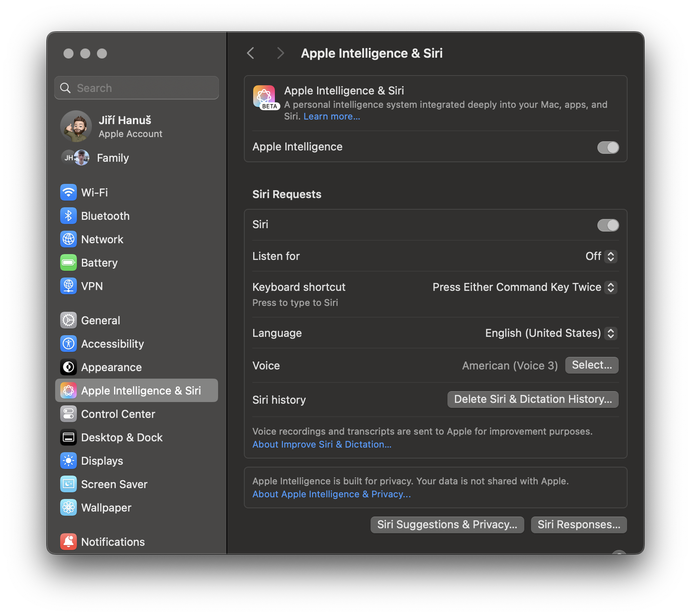Click the VPN icon in sidebar
Screen dimensions: 691x616
pos(69,286)
